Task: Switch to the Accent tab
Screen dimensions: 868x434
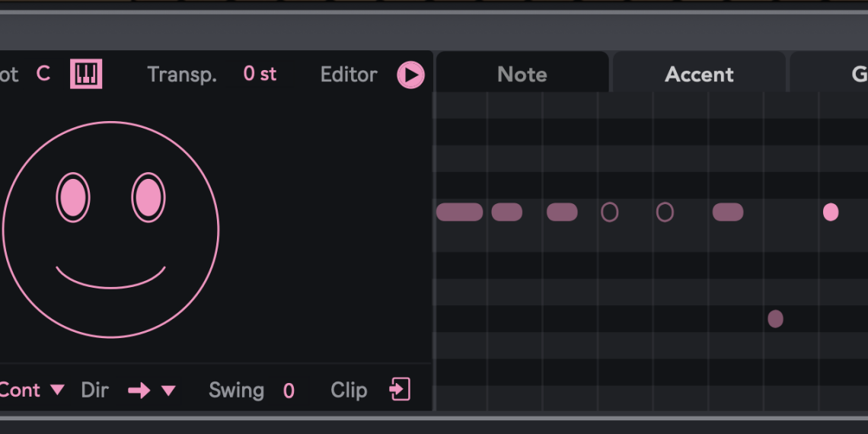Action: click(x=699, y=75)
